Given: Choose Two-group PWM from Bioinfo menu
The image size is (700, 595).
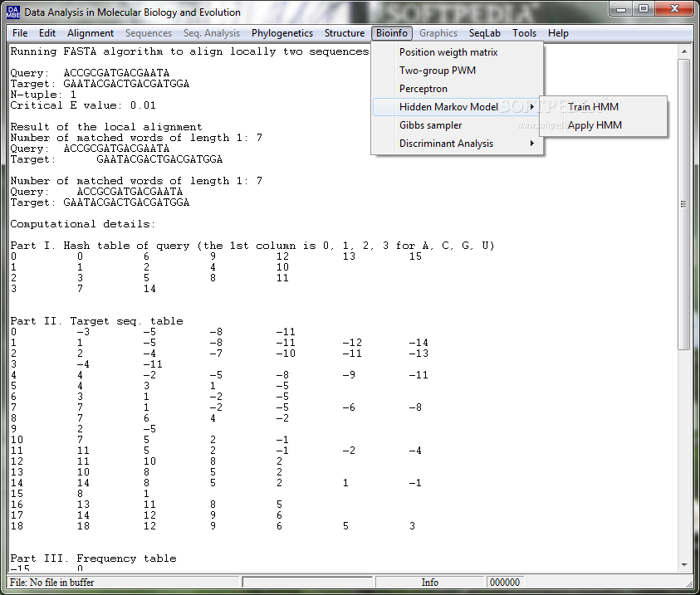Looking at the screenshot, I should point(458,71).
